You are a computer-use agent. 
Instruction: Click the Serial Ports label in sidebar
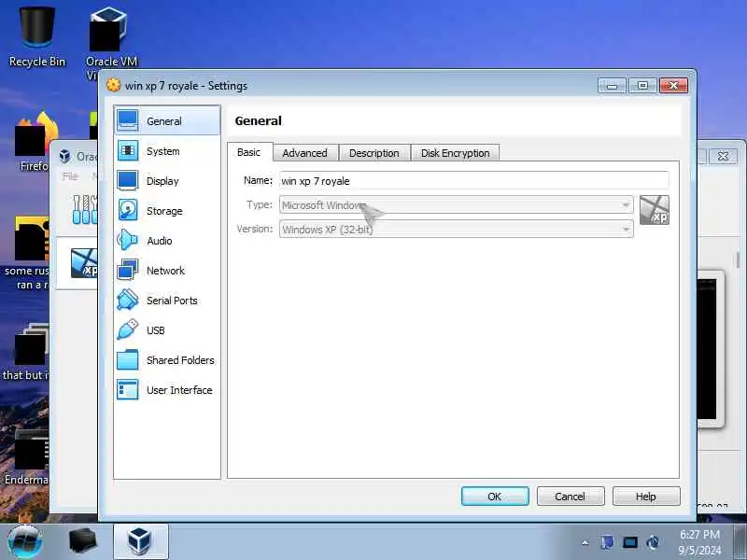click(172, 301)
